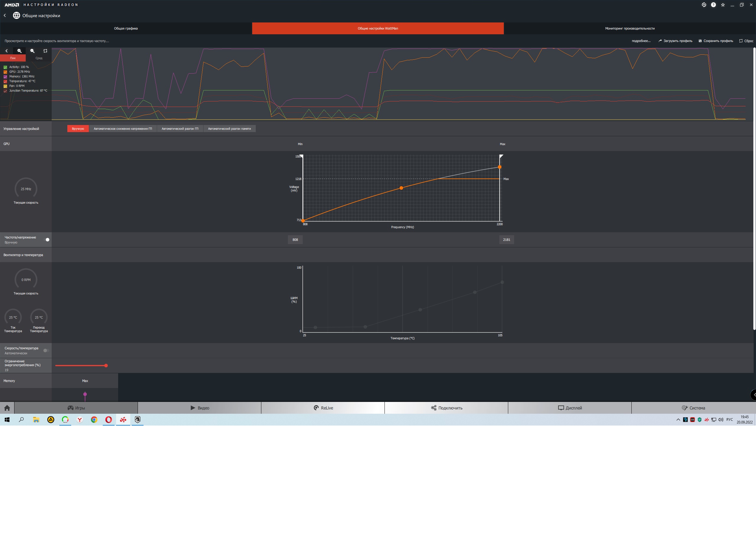Open favorites star icon in title bar
This screenshot has height=547, width=756.
723,5
